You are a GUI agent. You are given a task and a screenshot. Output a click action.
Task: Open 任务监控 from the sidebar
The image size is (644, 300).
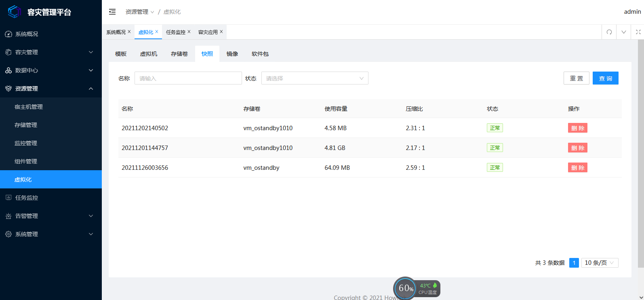[51, 198]
